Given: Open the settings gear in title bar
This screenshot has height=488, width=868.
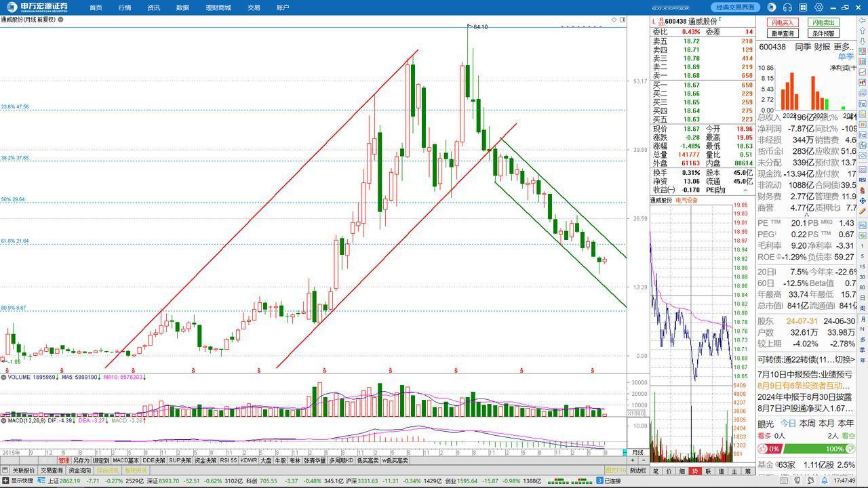Looking at the screenshot, I should click(819, 7).
